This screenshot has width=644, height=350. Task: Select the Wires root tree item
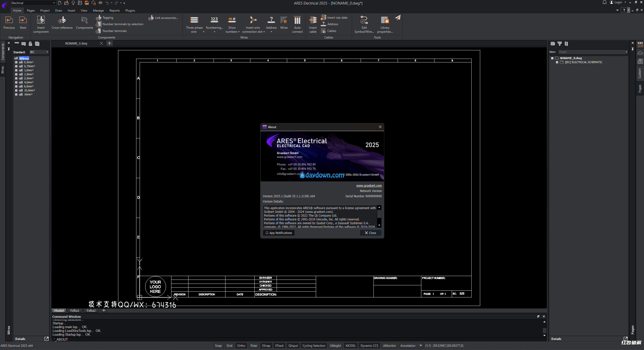24,58
